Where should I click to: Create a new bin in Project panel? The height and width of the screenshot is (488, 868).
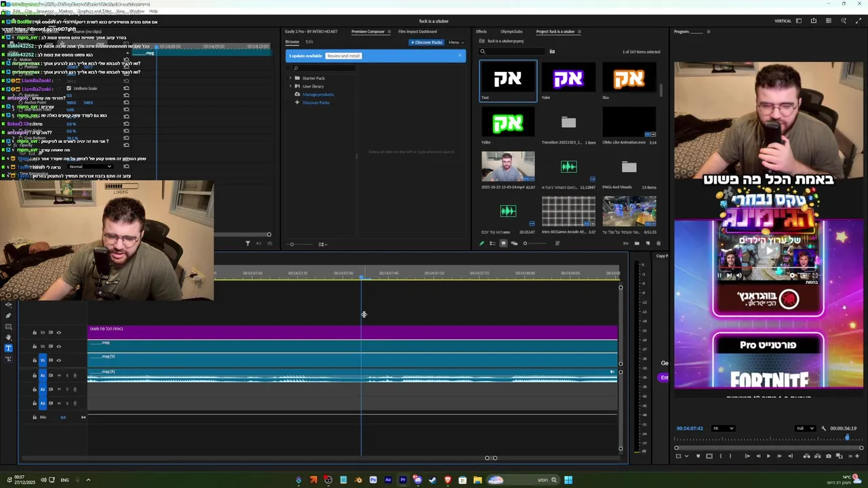[637, 243]
